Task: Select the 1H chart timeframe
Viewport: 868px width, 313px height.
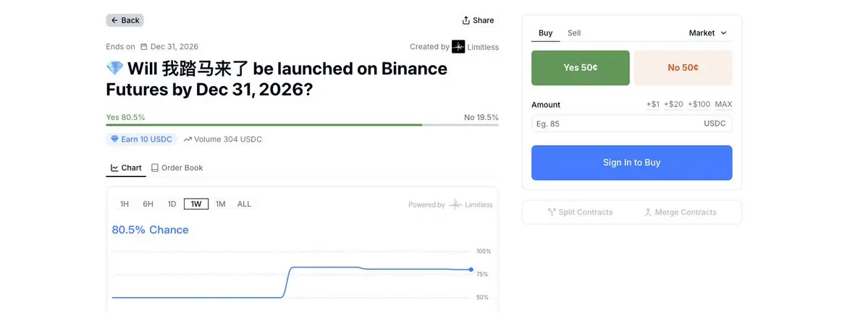Action: [125, 204]
